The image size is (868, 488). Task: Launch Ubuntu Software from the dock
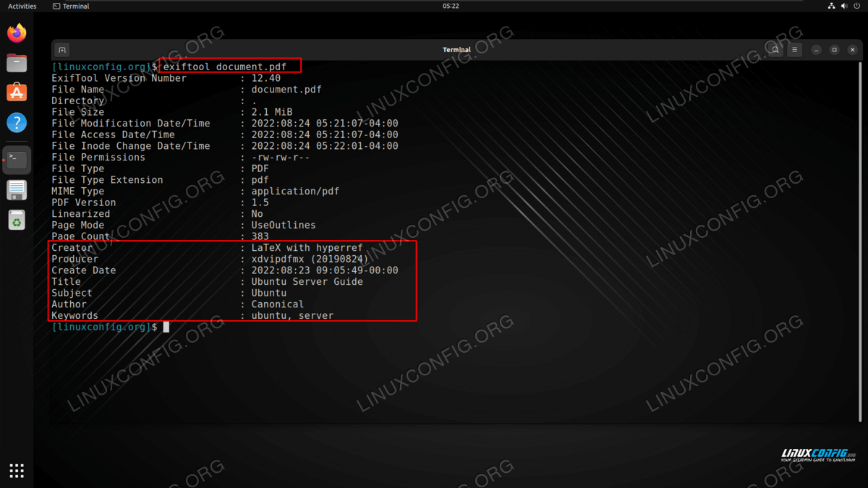click(17, 93)
